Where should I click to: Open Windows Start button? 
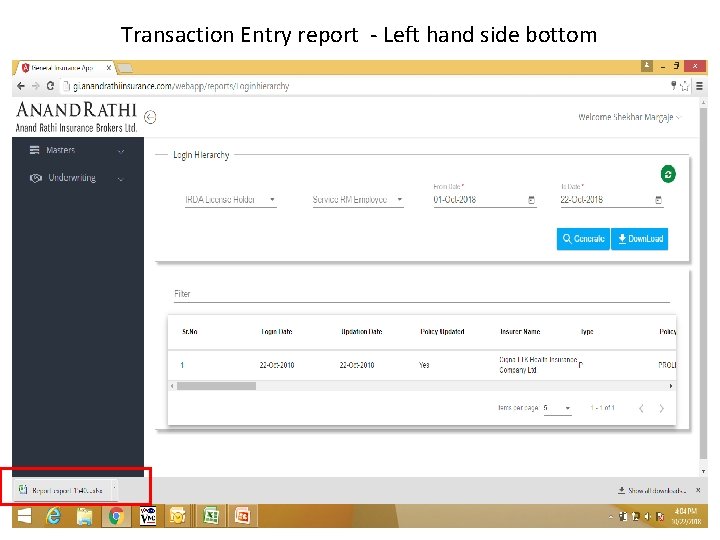24,516
